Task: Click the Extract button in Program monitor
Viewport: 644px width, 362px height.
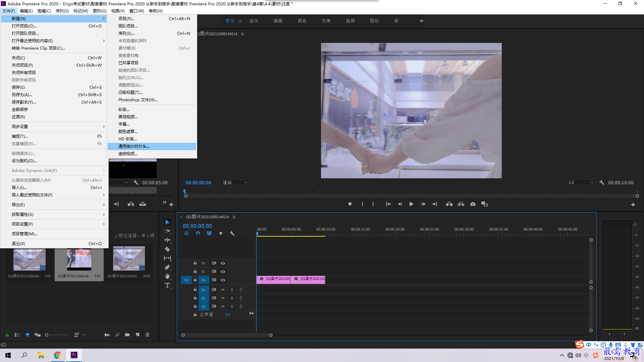Action: click(x=461, y=204)
